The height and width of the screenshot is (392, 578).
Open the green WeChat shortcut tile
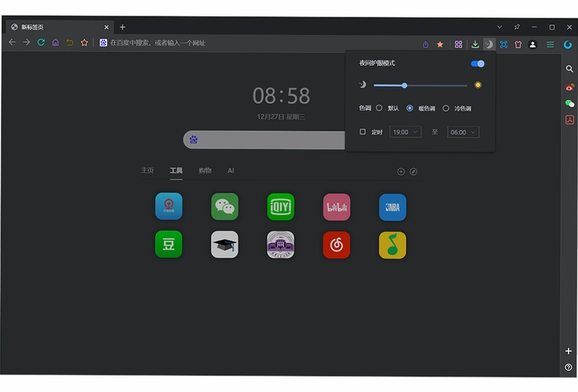(x=225, y=206)
